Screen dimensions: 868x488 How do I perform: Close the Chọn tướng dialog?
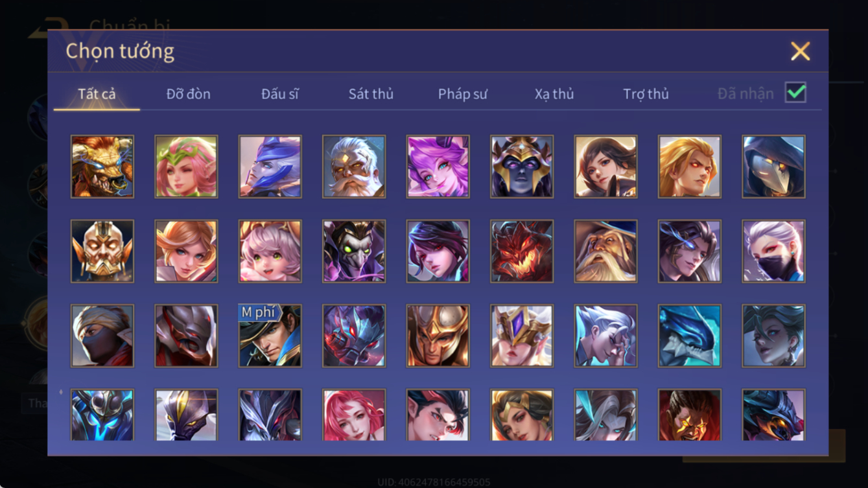[x=800, y=51]
